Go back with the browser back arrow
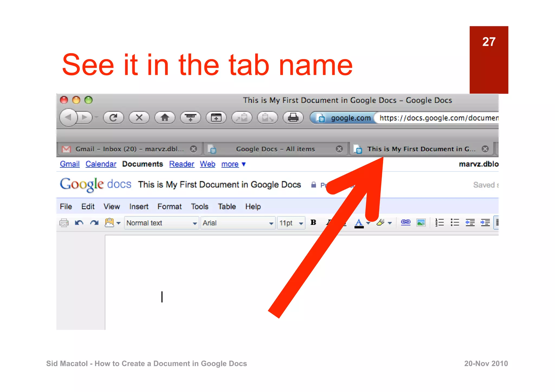Image resolution: width=555 pixels, height=392 pixels. pyautogui.click(x=68, y=117)
